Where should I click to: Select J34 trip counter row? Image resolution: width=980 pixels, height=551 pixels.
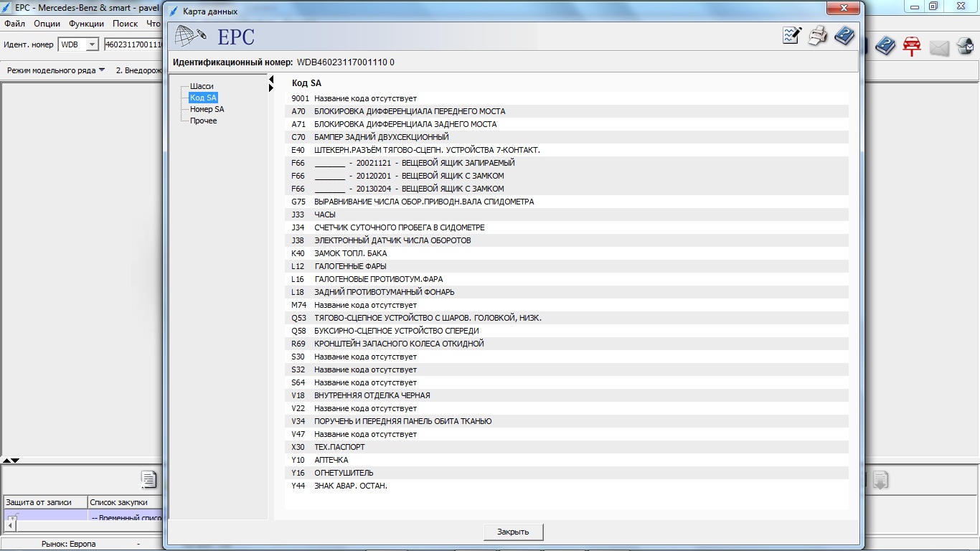pyautogui.click(x=567, y=227)
